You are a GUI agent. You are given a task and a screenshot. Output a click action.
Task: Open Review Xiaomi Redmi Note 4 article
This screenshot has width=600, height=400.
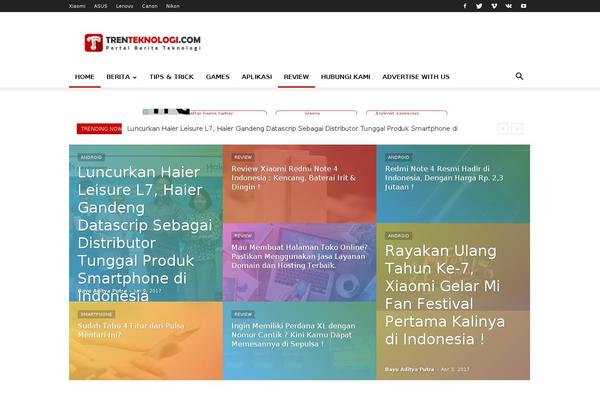pos(293,178)
